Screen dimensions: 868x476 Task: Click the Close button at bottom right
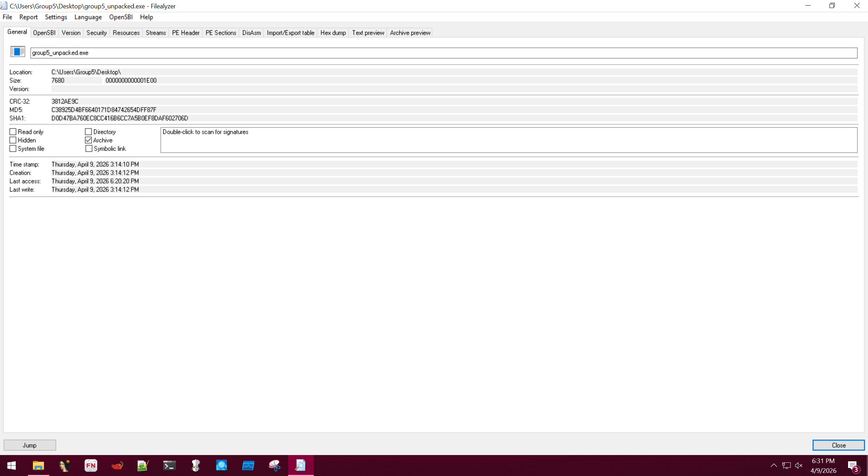point(838,445)
